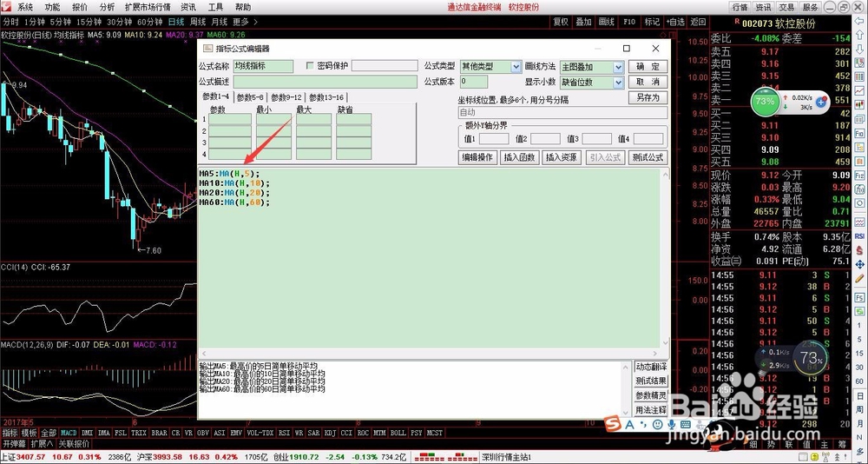
Task: Expand the 更多 period options
Action: [245, 23]
